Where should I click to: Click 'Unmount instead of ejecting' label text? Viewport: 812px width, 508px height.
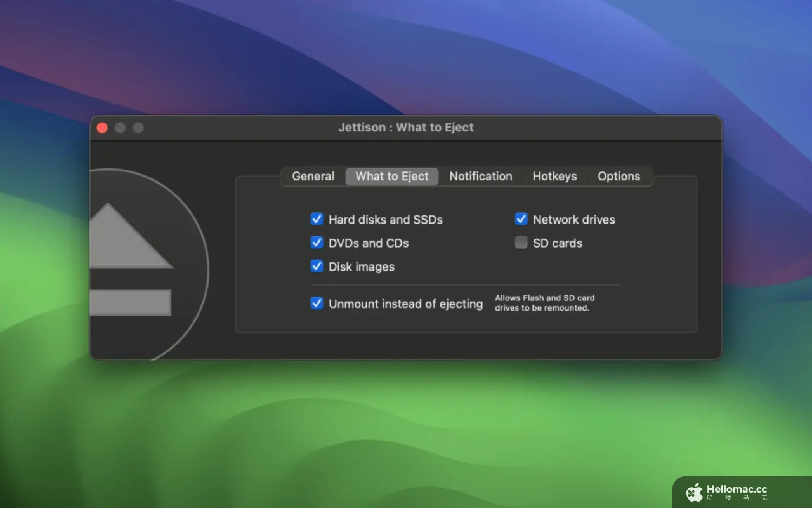[406, 304]
